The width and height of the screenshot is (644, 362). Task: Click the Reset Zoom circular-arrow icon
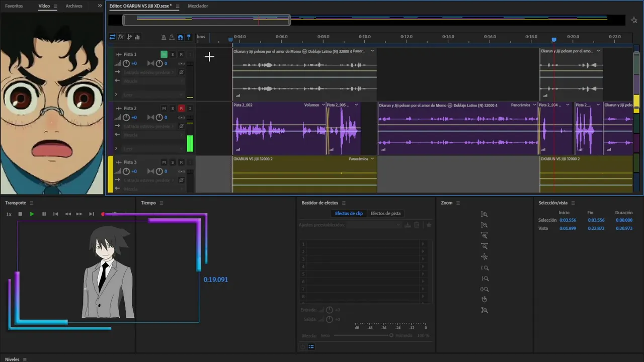point(485,300)
